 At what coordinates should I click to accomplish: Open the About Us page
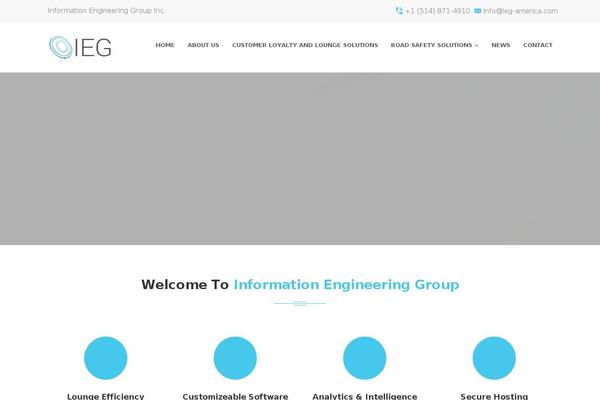[203, 45]
